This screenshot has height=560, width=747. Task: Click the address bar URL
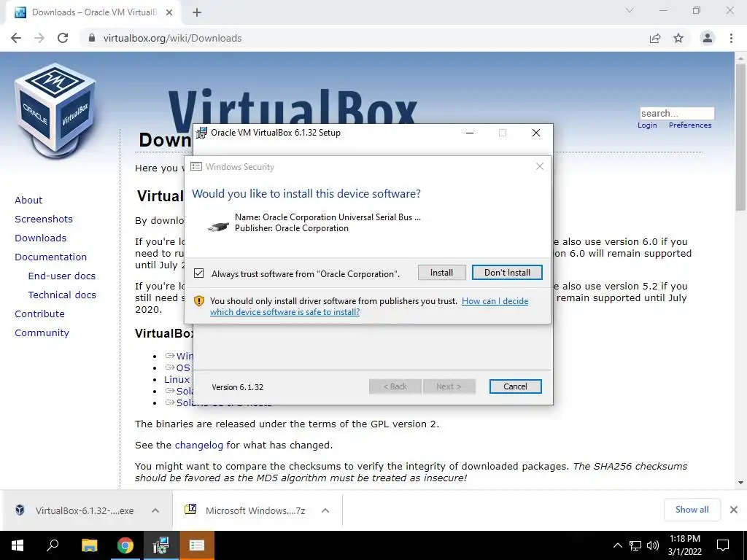tap(172, 38)
